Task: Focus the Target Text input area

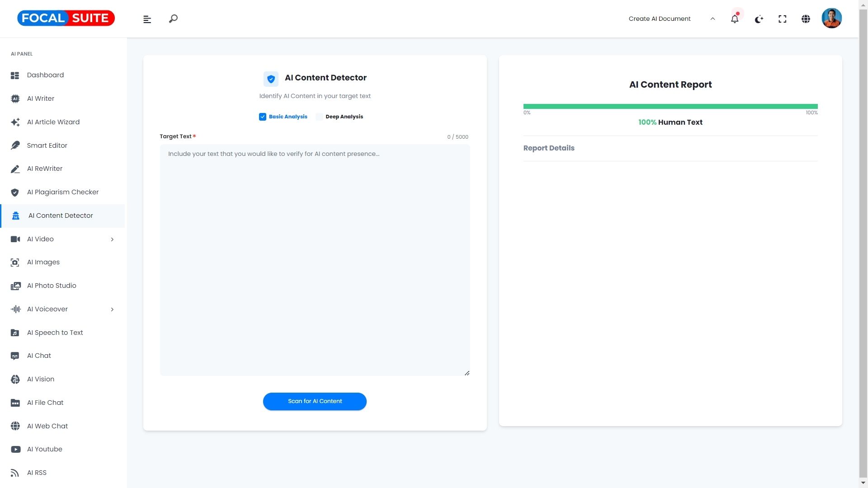Action: click(315, 260)
